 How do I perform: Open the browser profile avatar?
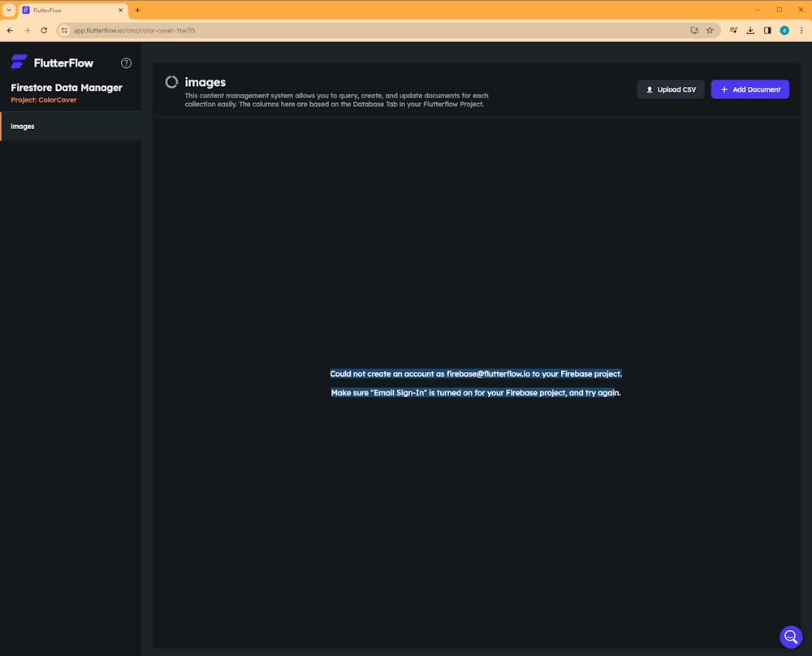[784, 31]
